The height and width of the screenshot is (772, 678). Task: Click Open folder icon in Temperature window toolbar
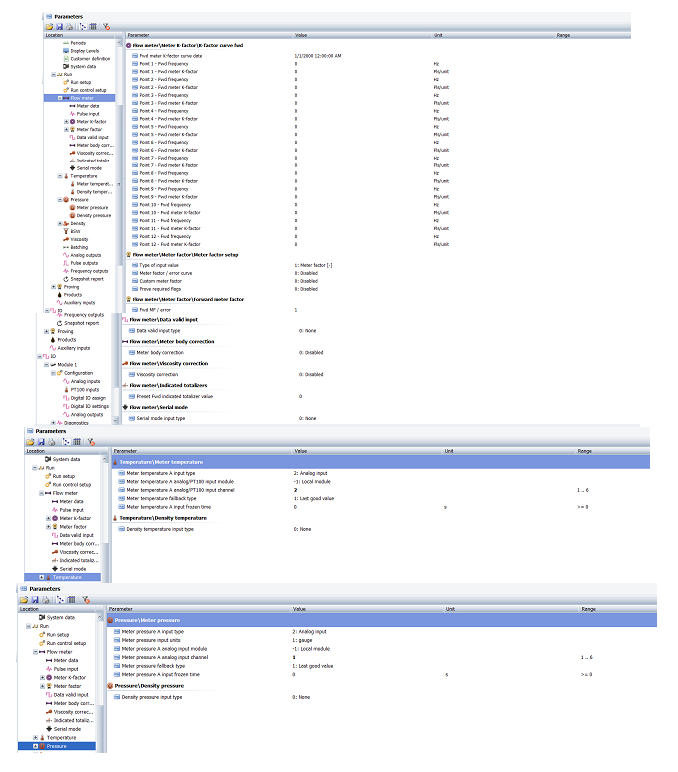pyautogui.click(x=31, y=442)
